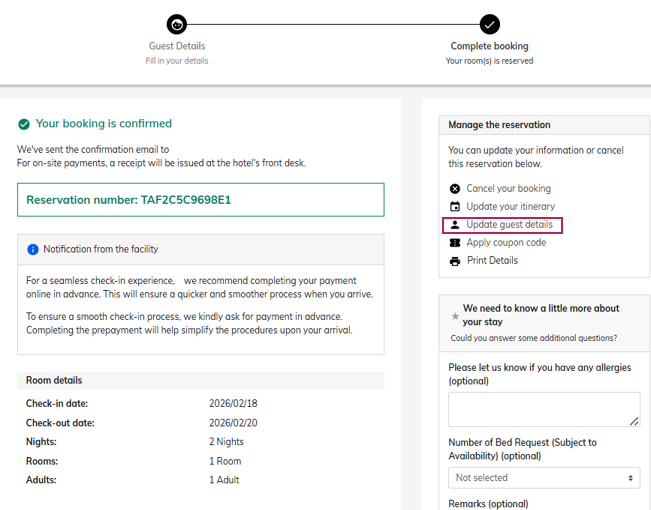
Task: Select the 'Cancel your booking' link text
Action: (x=508, y=189)
